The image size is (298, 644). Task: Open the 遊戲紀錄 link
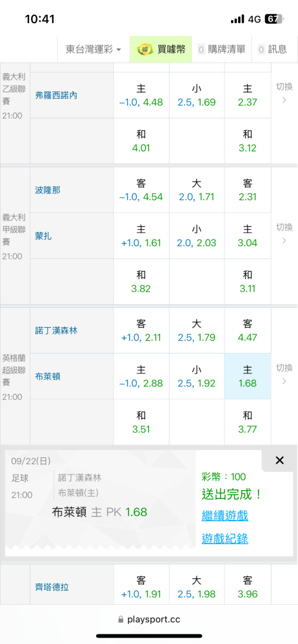(x=224, y=538)
